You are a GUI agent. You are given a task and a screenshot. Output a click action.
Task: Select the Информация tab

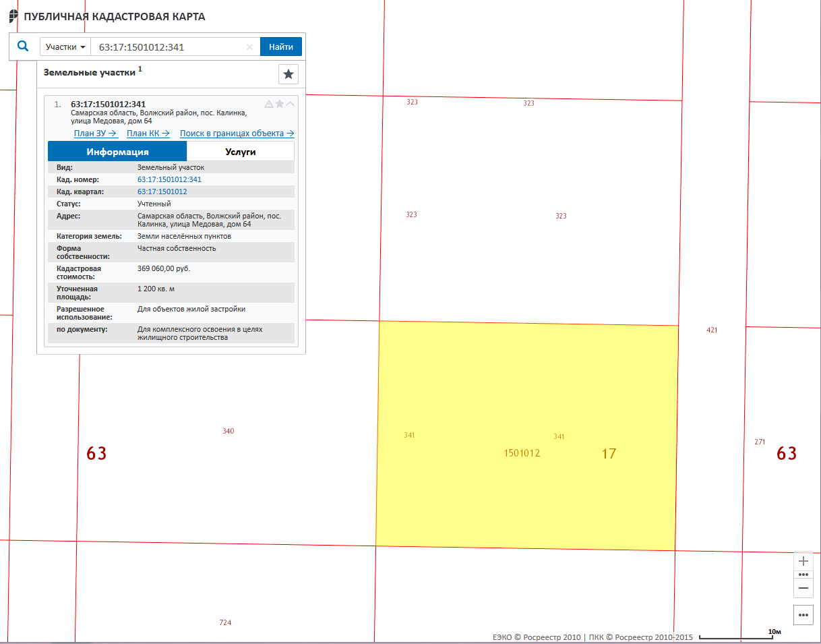(117, 152)
